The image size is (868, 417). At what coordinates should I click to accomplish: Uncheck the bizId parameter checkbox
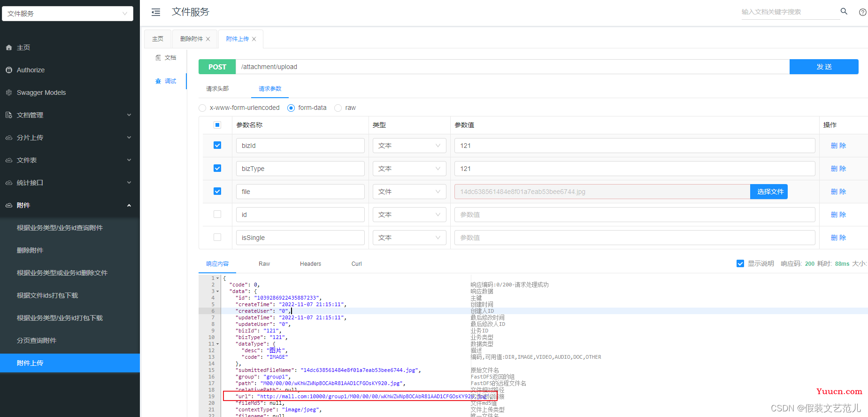[x=217, y=146]
